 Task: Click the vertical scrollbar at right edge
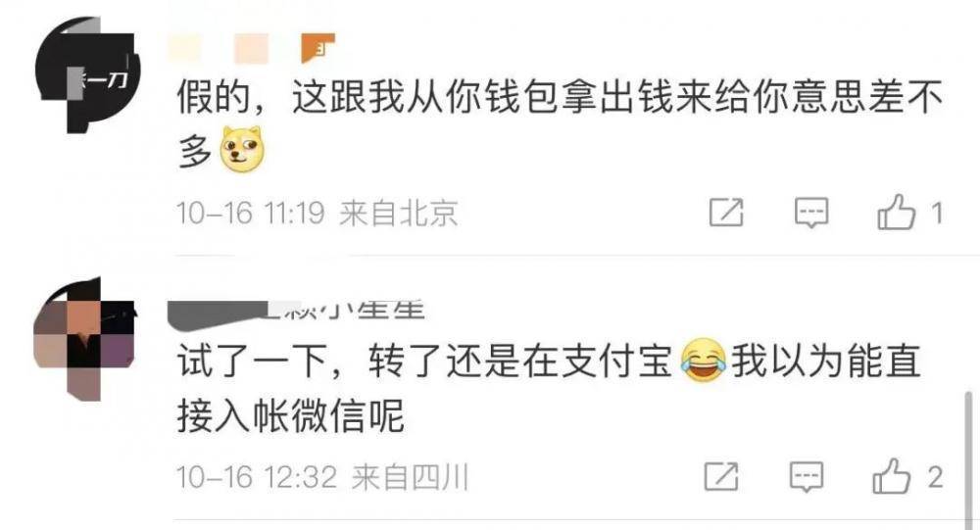968,460
